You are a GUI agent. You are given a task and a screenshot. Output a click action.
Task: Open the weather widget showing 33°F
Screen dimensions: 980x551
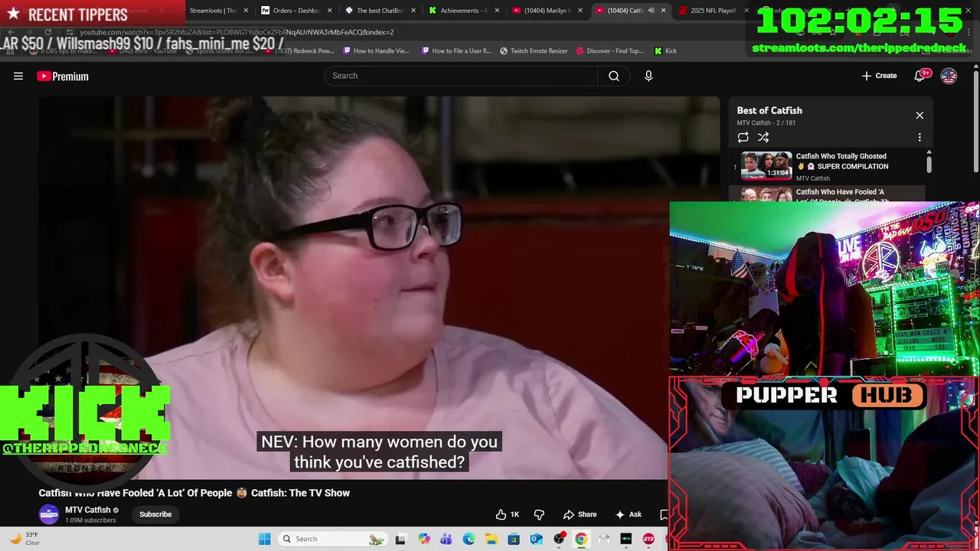coord(25,539)
